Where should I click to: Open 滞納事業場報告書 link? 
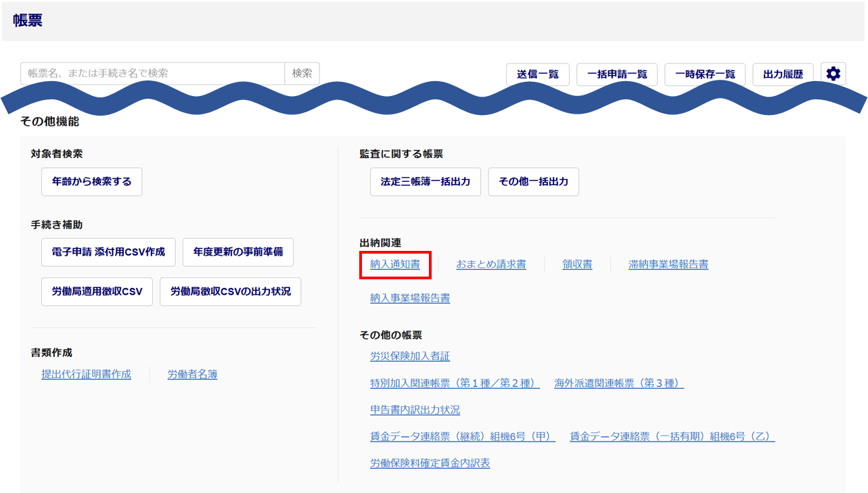[x=668, y=264]
